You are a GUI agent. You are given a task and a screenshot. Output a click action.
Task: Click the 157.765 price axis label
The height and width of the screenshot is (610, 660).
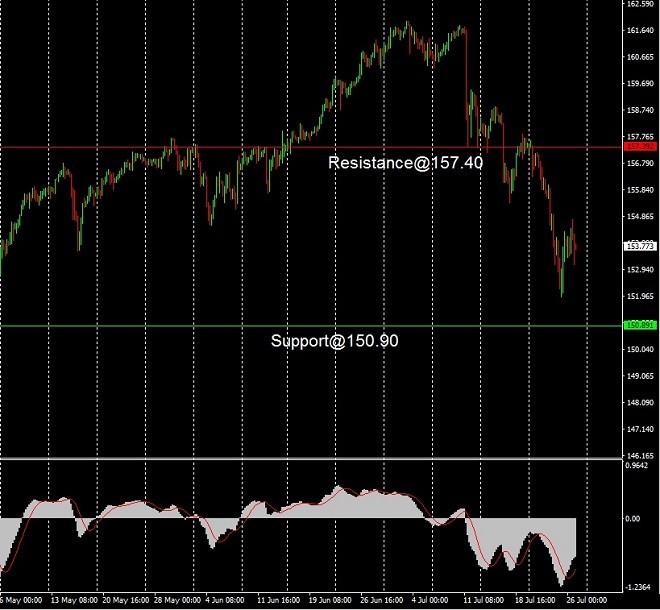[640, 136]
